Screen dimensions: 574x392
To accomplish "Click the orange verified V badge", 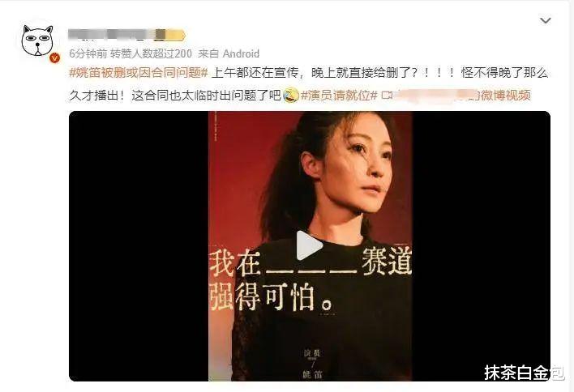I will click(x=54, y=58).
